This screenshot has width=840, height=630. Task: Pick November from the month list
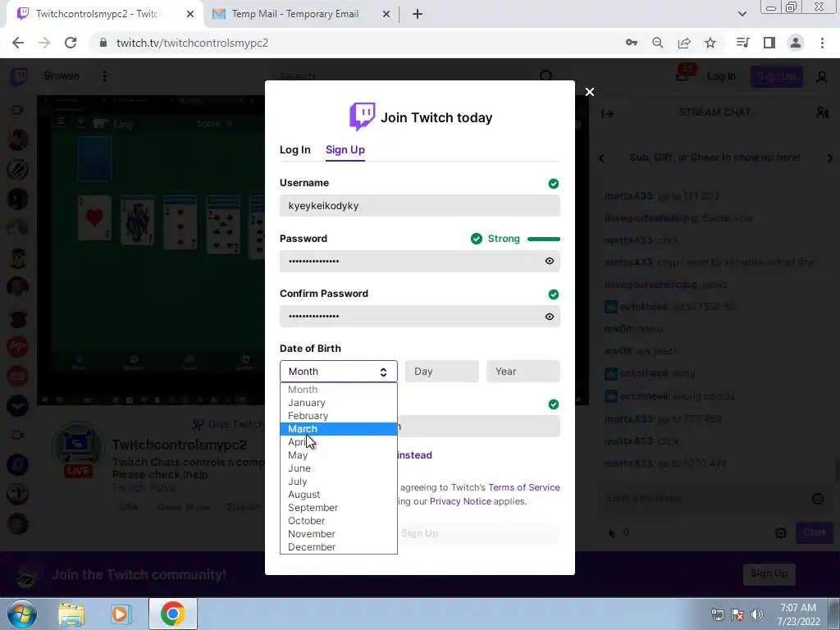[338, 534]
